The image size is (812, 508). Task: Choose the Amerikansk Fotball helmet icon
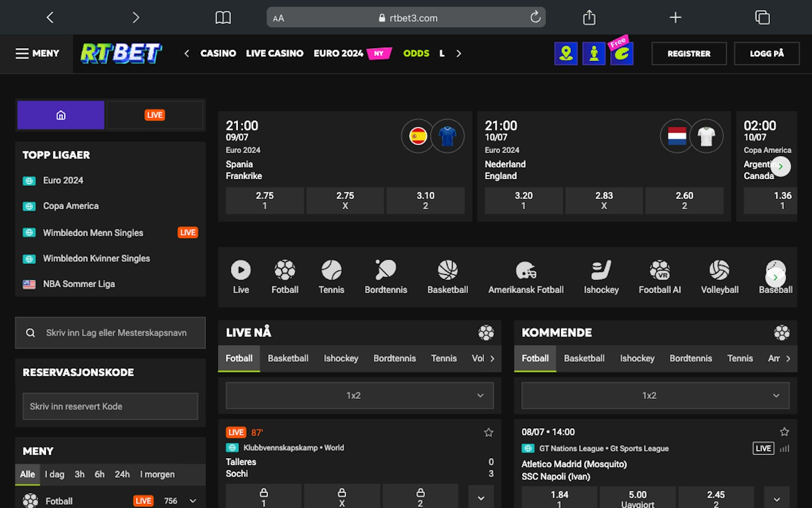coord(526,270)
